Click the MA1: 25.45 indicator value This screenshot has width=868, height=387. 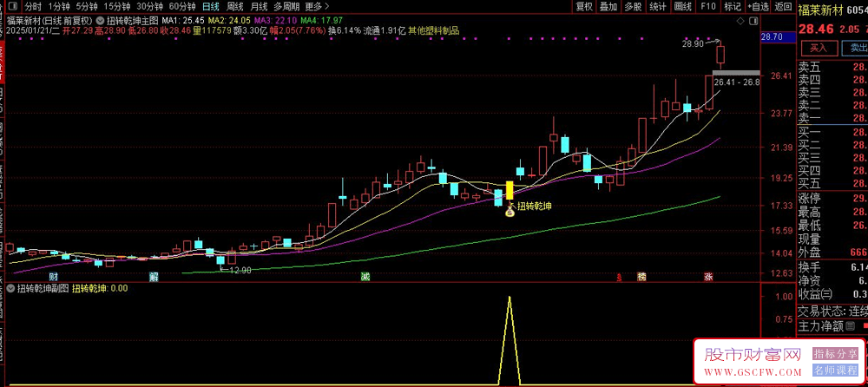tap(183, 21)
